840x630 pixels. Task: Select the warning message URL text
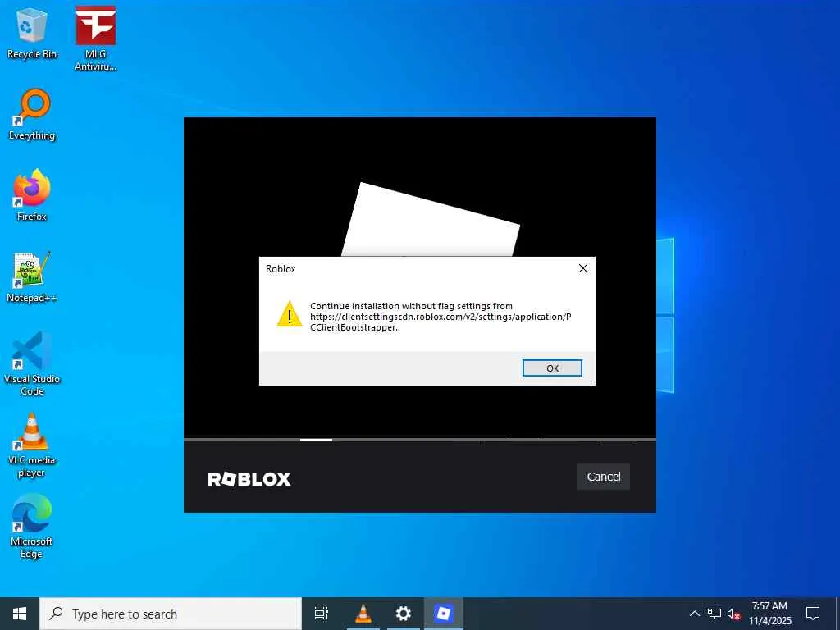441,322
